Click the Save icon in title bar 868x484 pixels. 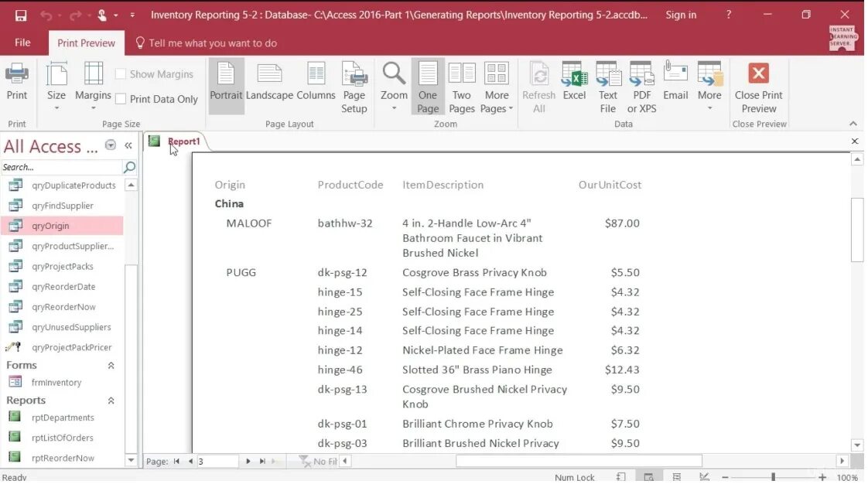pyautogui.click(x=20, y=15)
